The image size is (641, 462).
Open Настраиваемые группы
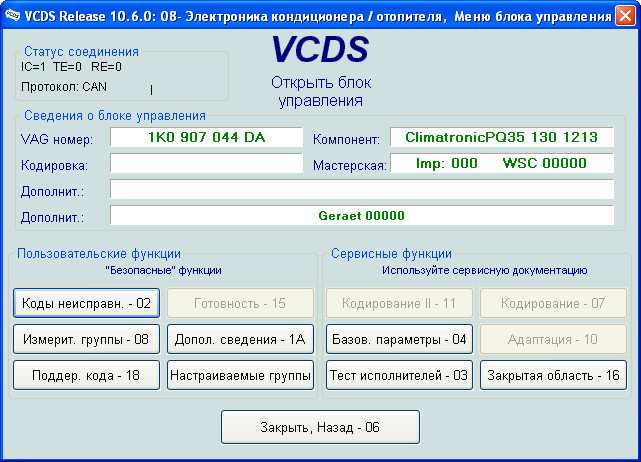[x=240, y=375]
